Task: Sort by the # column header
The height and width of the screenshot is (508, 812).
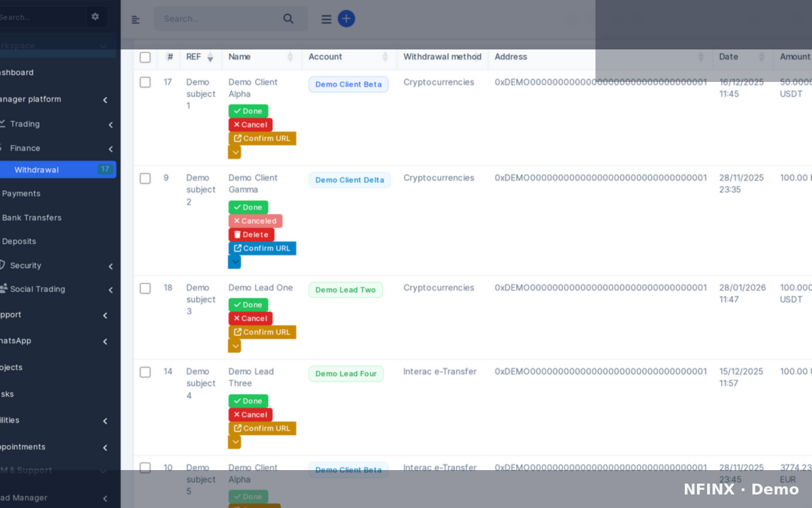Action: pyautogui.click(x=170, y=57)
